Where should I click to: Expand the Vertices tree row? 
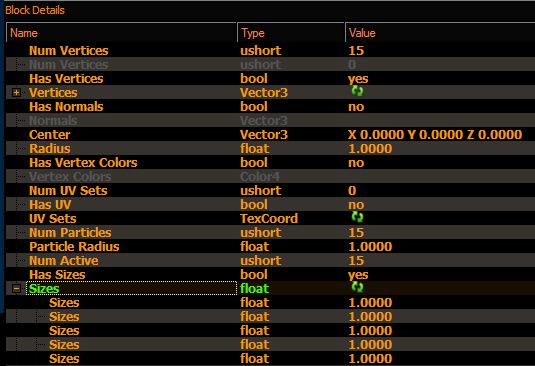tap(16, 92)
